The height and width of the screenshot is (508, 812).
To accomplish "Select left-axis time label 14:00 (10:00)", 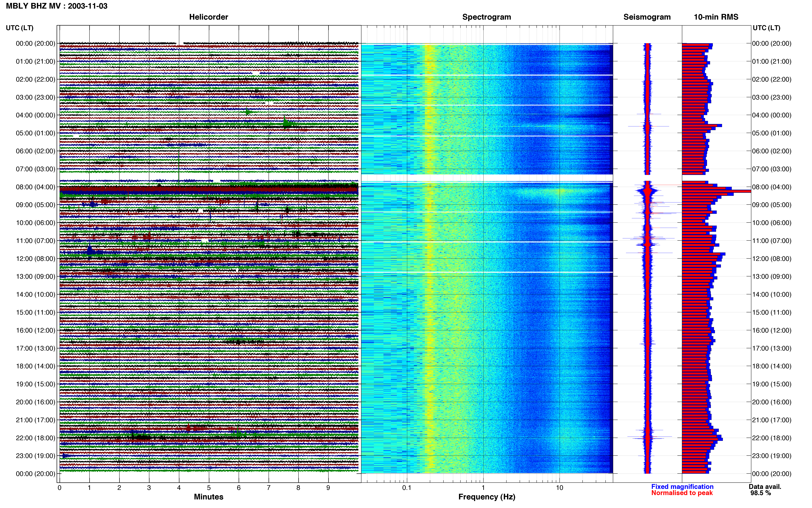I will click(36, 294).
